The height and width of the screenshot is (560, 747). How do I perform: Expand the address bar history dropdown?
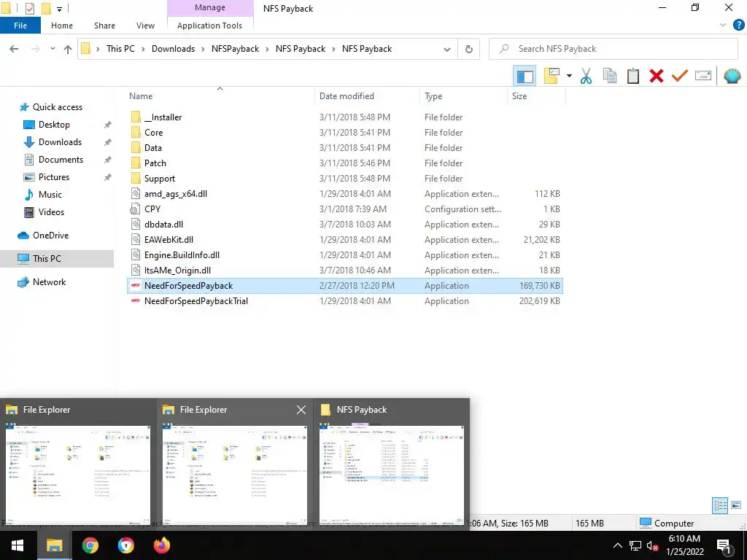click(447, 49)
